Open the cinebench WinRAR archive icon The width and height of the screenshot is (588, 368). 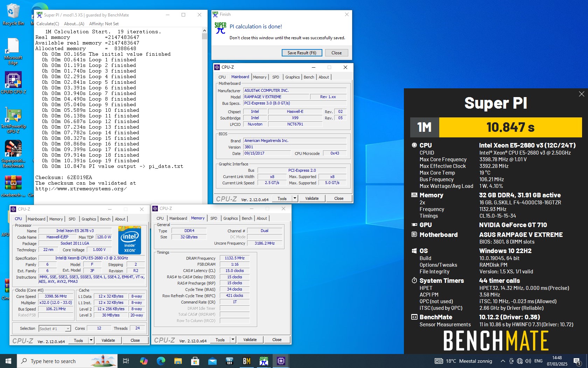point(13,186)
